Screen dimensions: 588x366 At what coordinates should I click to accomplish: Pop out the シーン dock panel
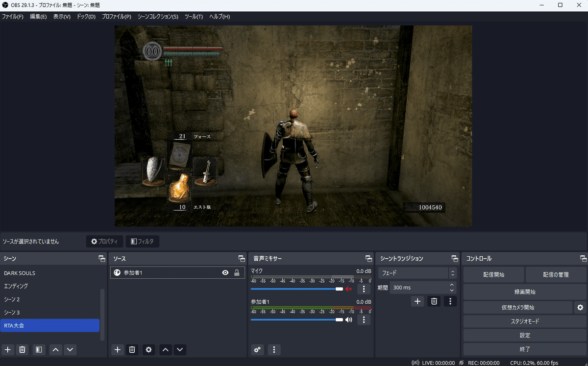pyautogui.click(x=101, y=258)
